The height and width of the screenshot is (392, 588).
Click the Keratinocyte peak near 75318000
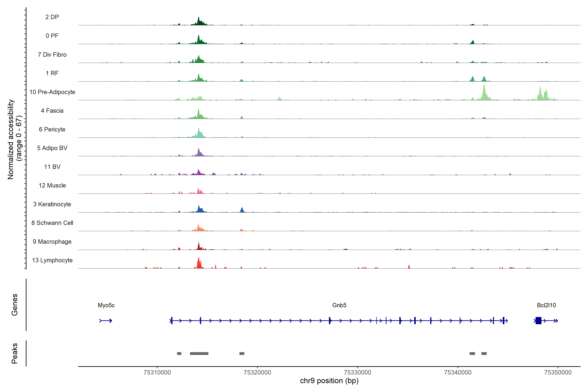242,210
